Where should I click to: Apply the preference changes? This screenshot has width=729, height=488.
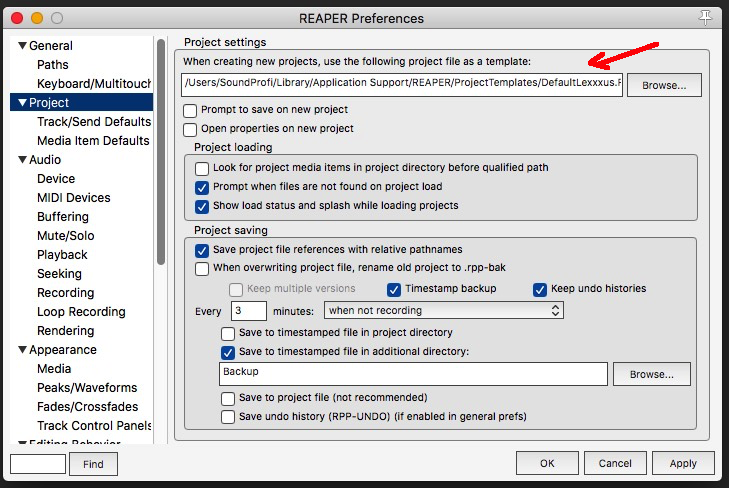[x=683, y=463]
